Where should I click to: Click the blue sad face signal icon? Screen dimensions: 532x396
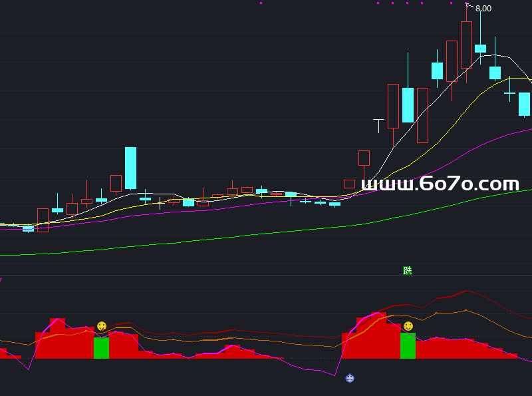click(350, 379)
